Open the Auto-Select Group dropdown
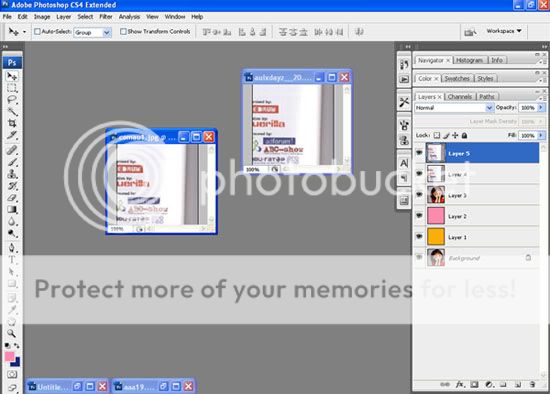The height and width of the screenshot is (394, 550). point(93,33)
